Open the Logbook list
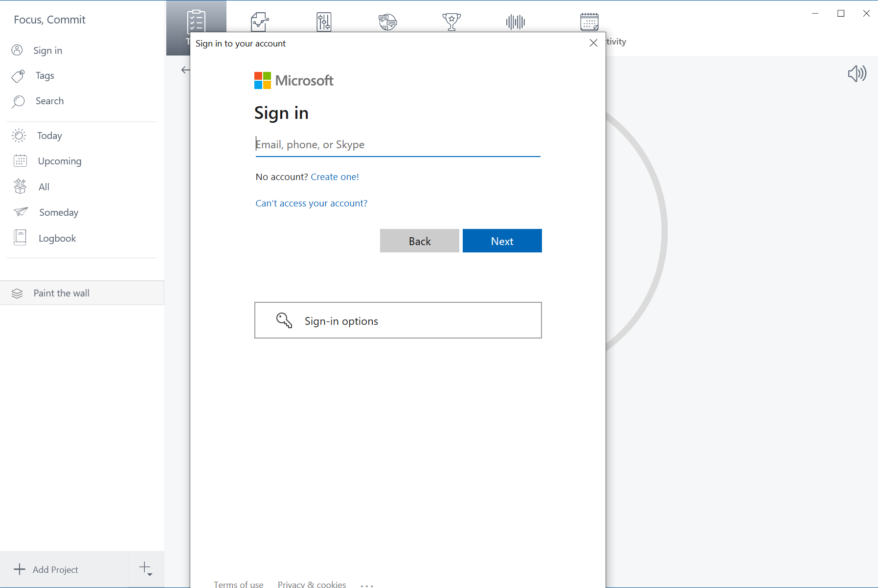The height and width of the screenshot is (588, 878). 57,238
